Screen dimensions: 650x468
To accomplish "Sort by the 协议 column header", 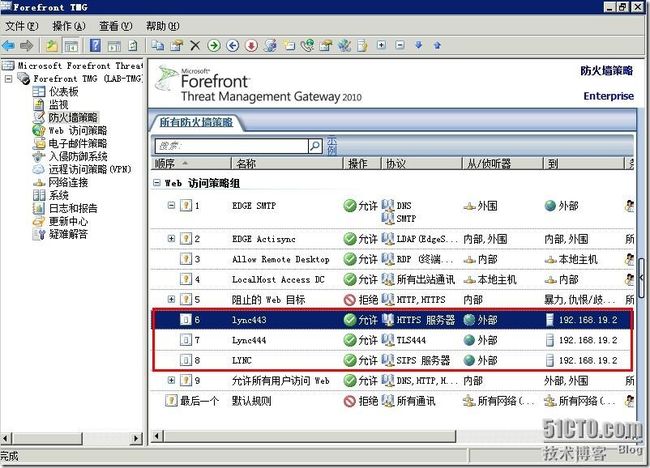I will coord(421,164).
